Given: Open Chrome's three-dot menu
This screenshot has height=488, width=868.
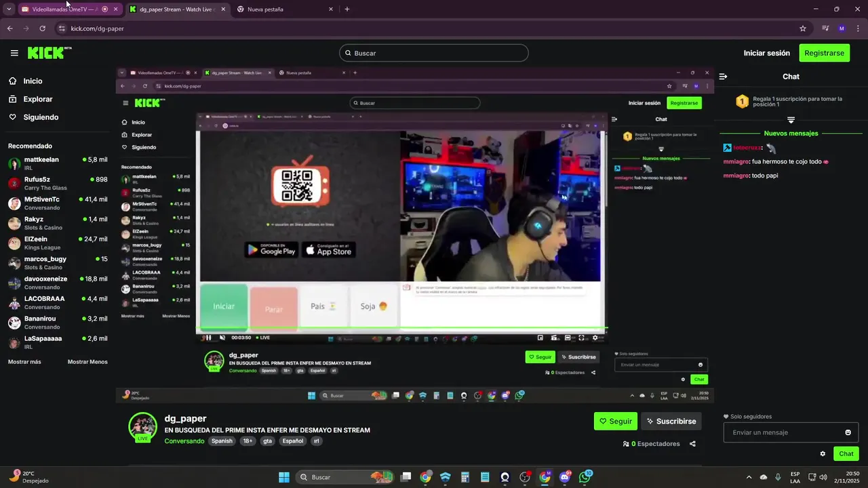Looking at the screenshot, I should (x=858, y=28).
